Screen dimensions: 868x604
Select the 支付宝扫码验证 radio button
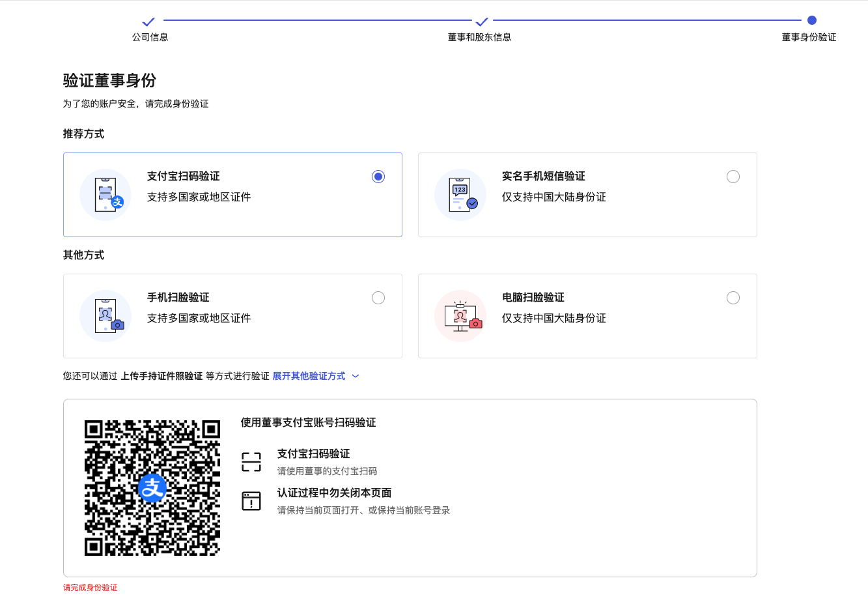pos(378,176)
